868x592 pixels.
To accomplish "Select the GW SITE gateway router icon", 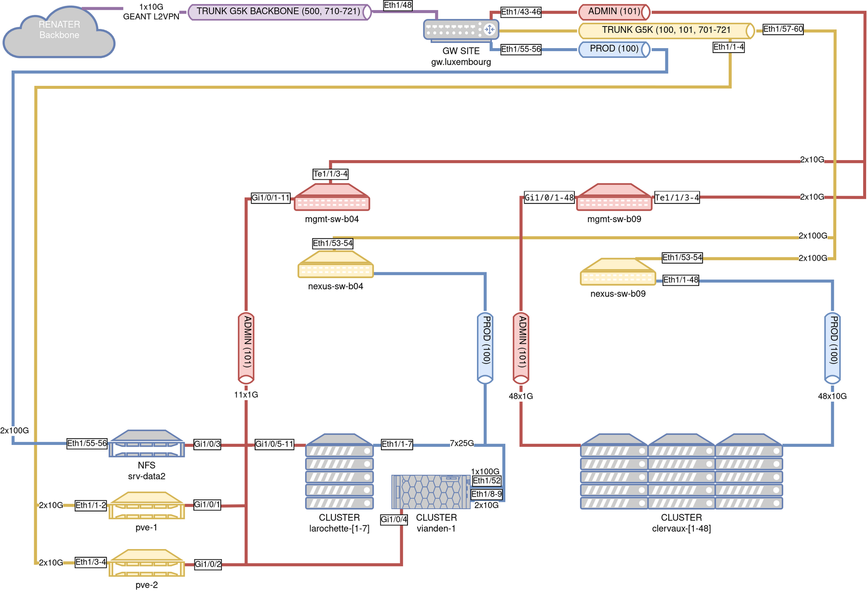I will [461, 30].
